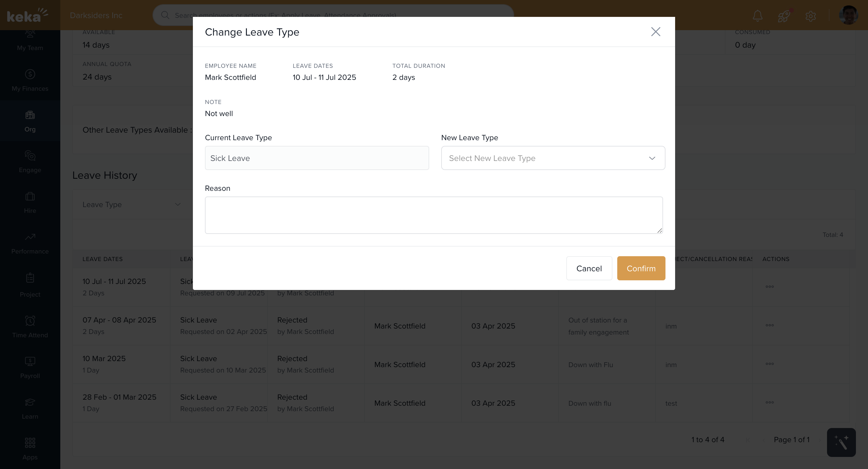Viewport: 868px width, 469px height.
Task: Open Performance module in sidebar
Action: (30, 243)
